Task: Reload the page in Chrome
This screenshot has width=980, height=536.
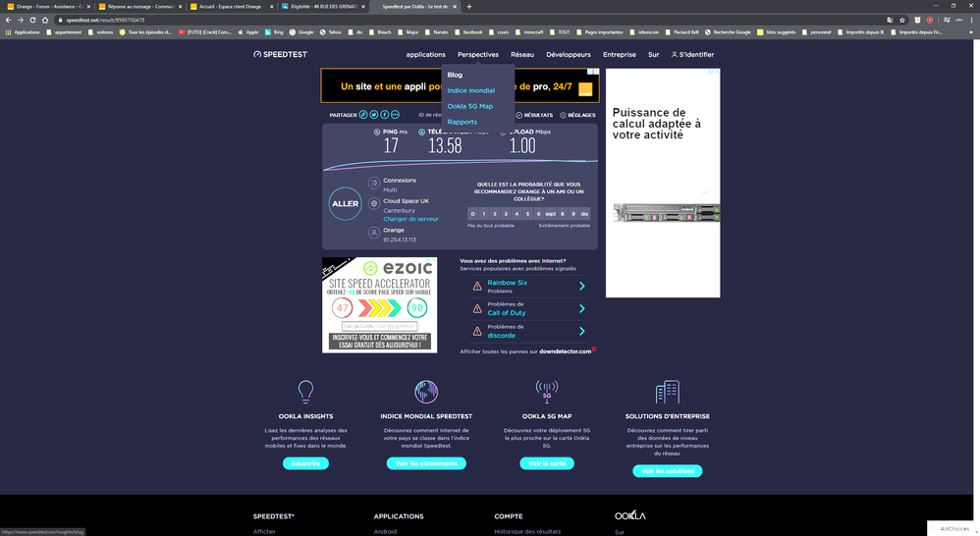Action: pos(32,20)
